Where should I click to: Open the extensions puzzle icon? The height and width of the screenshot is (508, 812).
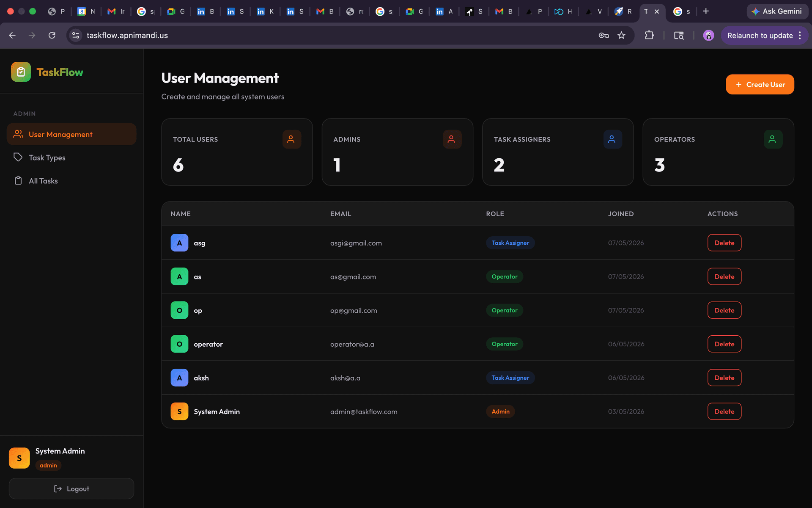coord(649,36)
